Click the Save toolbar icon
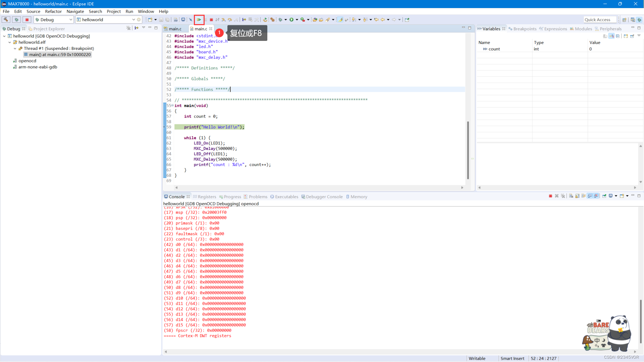644x362 pixels. (x=161, y=20)
